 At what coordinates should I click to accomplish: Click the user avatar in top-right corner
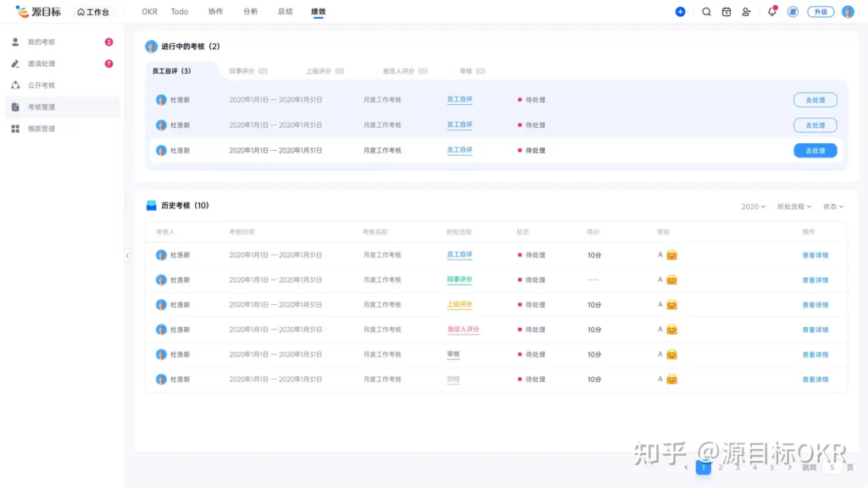point(848,12)
